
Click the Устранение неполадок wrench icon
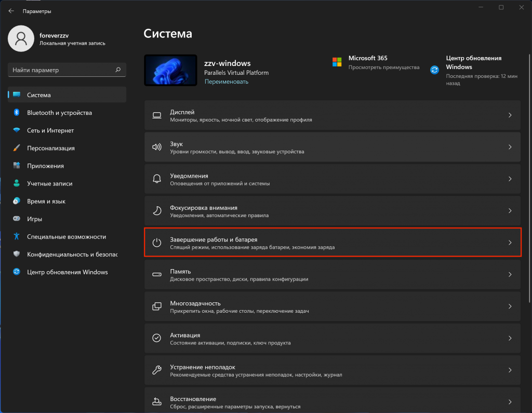[157, 370]
